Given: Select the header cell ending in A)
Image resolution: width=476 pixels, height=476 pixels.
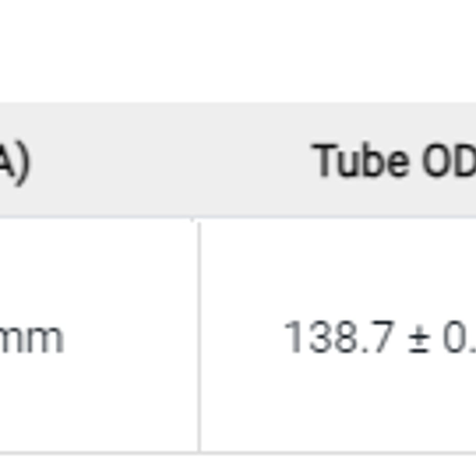Looking at the screenshot, I should pyautogui.click(x=99, y=160).
